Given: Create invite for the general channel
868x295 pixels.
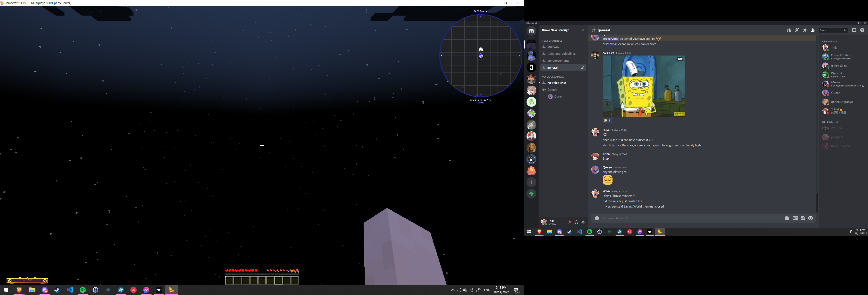Looking at the screenshot, I should tap(583, 68).
